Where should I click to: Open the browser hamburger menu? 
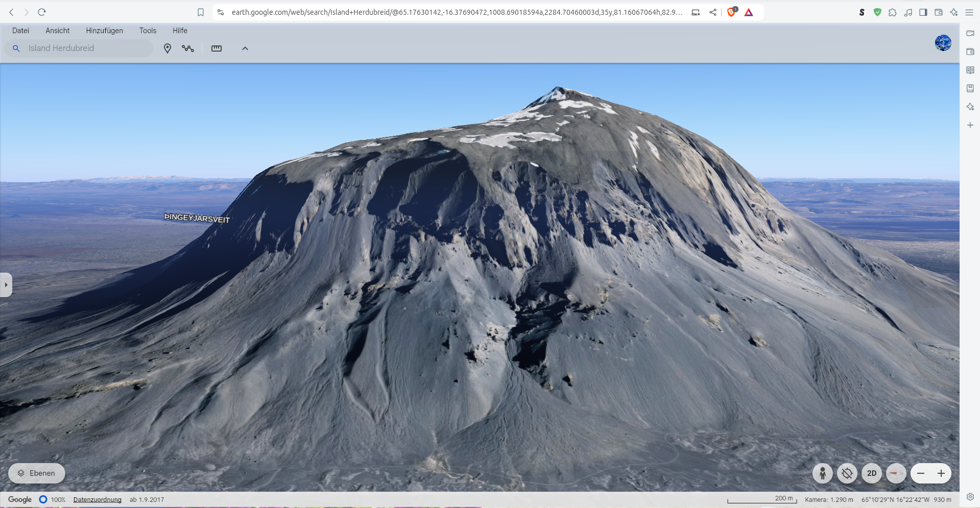click(969, 12)
